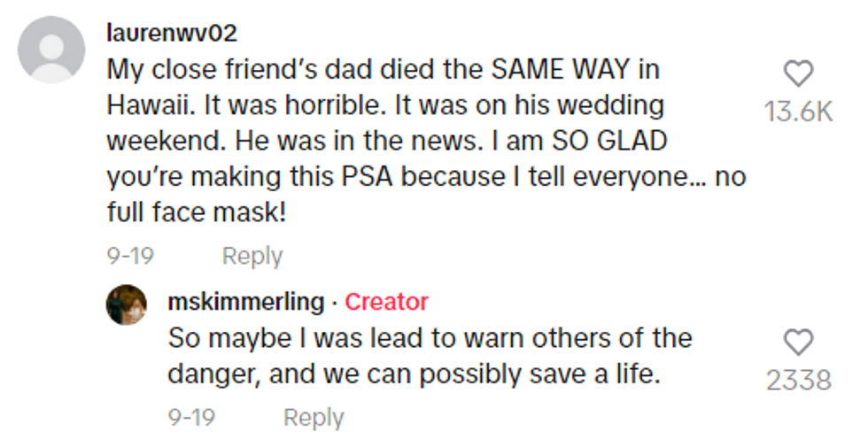868x447 pixels.
Task: Visit the laurenwv02 username link
Action: coord(172,34)
